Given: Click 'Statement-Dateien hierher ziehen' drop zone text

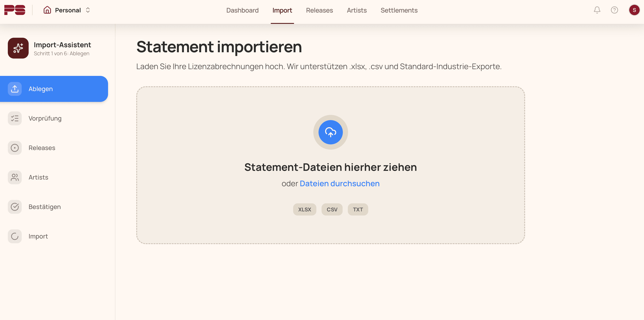Looking at the screenshot, I should (330, 167).
